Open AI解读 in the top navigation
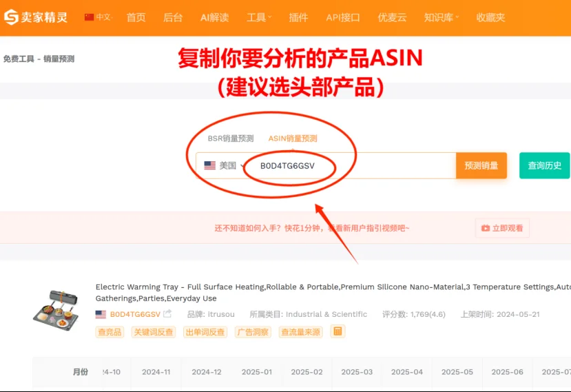Image resolution: width=571 pixels, height=392 pixels. (x=214, y=17)
